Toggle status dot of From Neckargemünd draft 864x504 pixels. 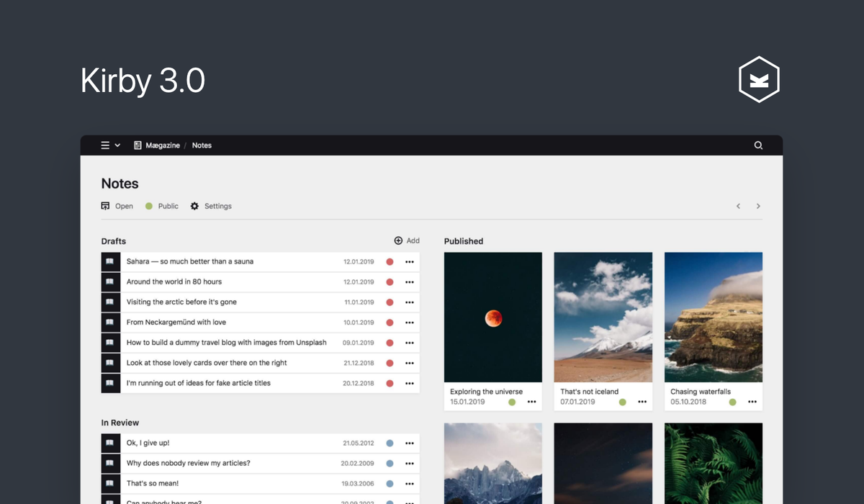pos(390,322)
